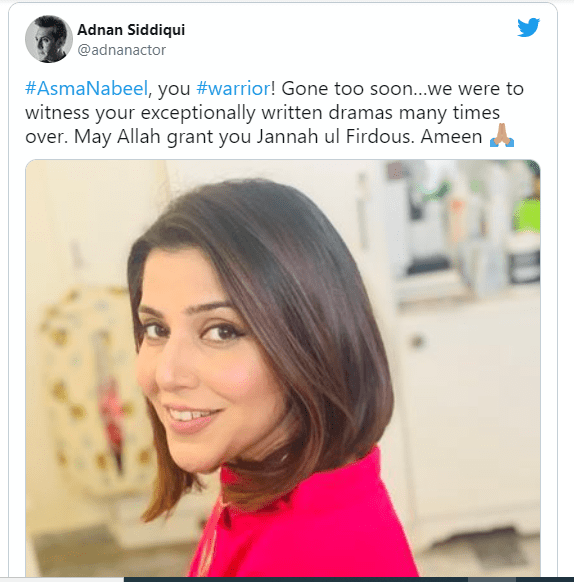Image resolution: width=574 pixels, height=582 pixels.
Task: Visit the @adnanactor handle
Action: coord(121,50)
